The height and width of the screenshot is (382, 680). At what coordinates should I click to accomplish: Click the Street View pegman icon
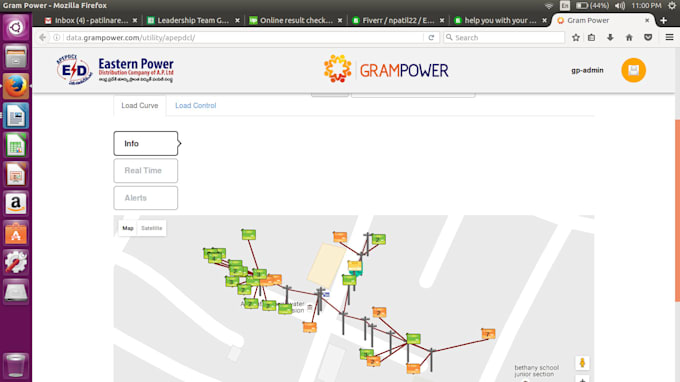tap(582, 362)
